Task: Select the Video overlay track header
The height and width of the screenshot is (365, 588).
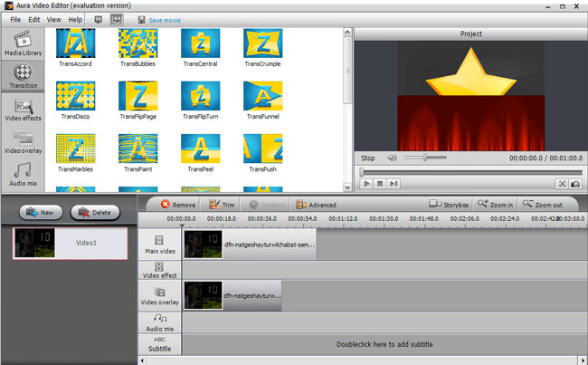Action: click(160, 296)
